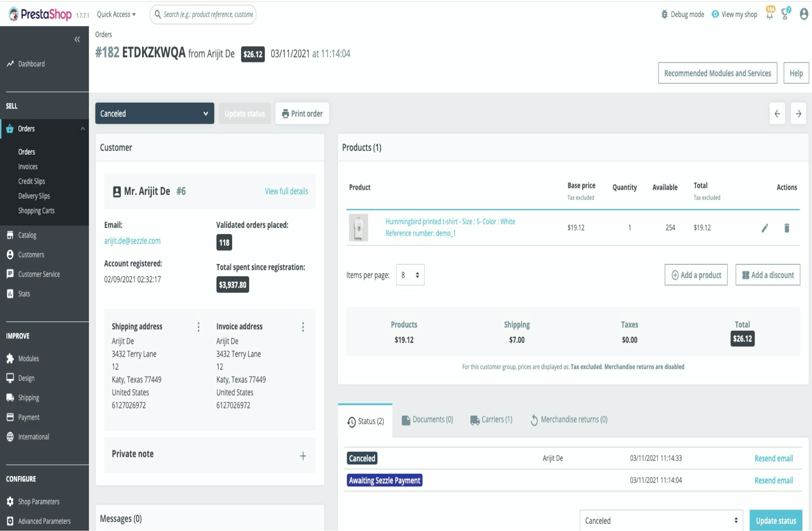This screenshot has width=812, height=531.
Task: Go to next order arrow
Action: tap(798, 113)
